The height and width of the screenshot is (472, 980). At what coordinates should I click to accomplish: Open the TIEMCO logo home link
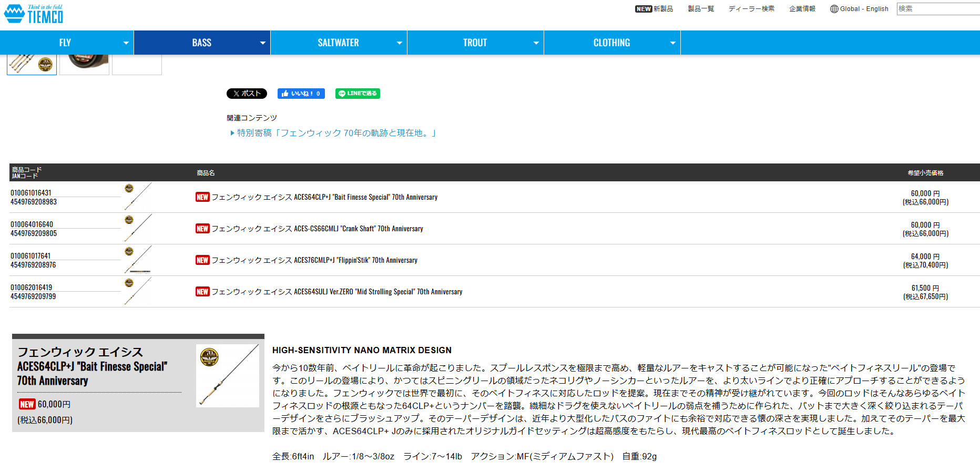(34, 14)
